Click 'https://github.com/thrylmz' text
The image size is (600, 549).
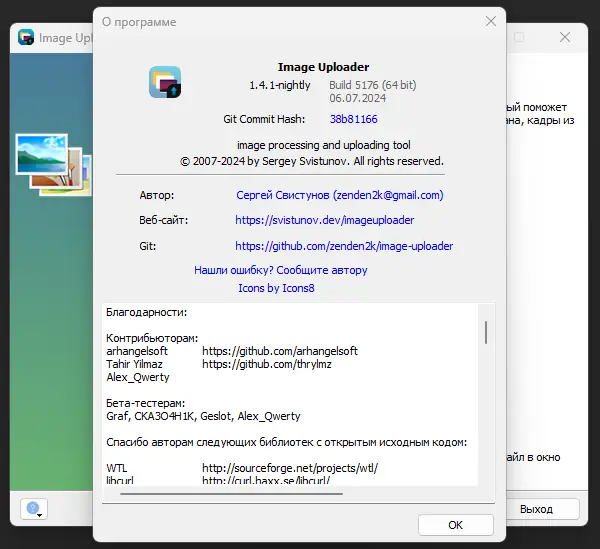267,364
